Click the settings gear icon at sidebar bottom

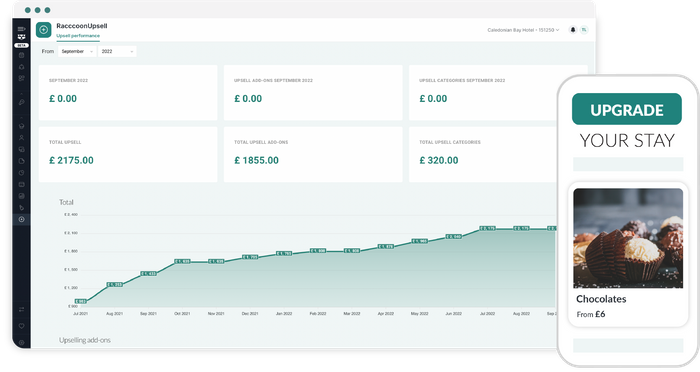[21, 343]
